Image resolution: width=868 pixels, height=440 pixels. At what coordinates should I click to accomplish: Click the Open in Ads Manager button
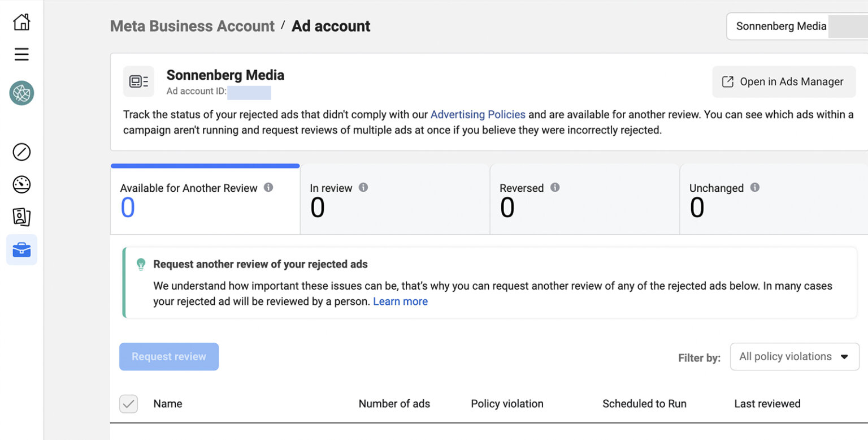click(784, 82)
